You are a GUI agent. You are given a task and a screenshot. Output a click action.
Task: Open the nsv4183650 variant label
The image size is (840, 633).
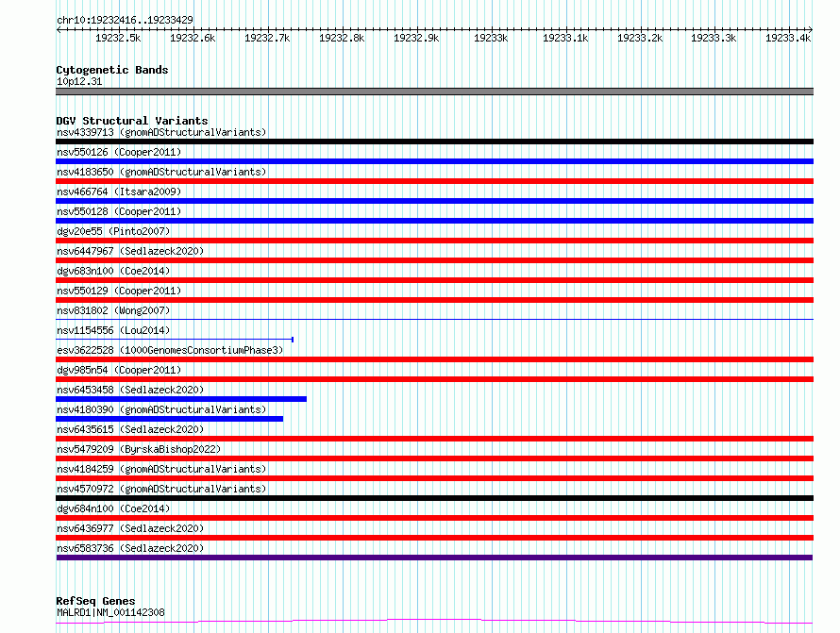click(161, 172)
